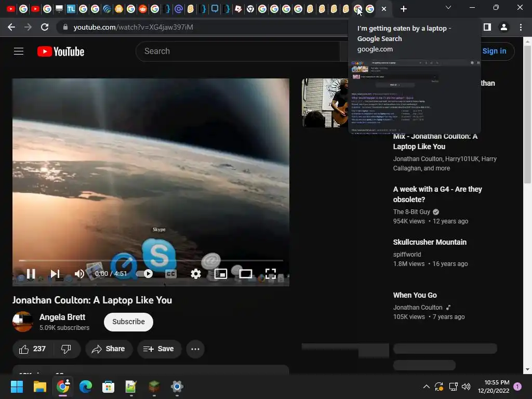The height and width of the screenshot is (399, 532).
Task: Focus the YouTube Search field
Action: pyautogui.click(x=237, y=51)
